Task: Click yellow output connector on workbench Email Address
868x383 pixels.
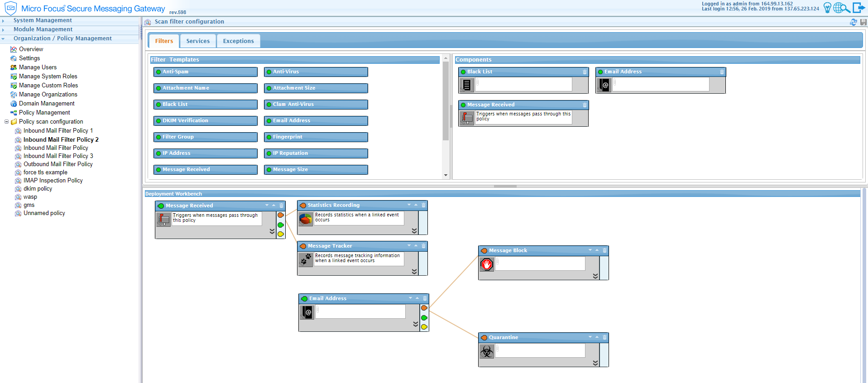Action: (424, 327)
